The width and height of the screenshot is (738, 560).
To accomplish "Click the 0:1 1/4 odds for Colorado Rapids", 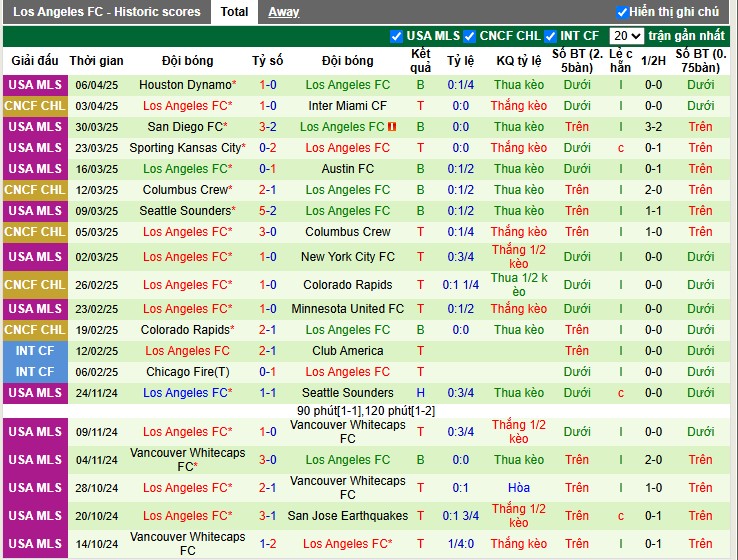I will pos(460,285).
